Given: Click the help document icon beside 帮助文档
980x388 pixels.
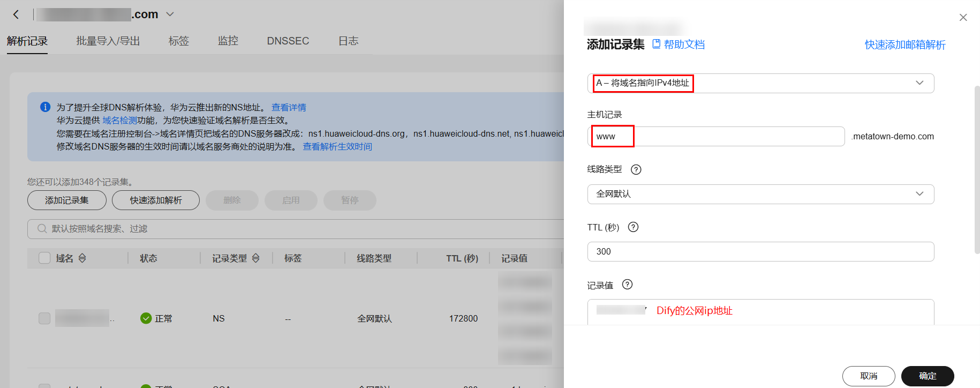Looking at the screenshot, I should click(x=656, y=44).
